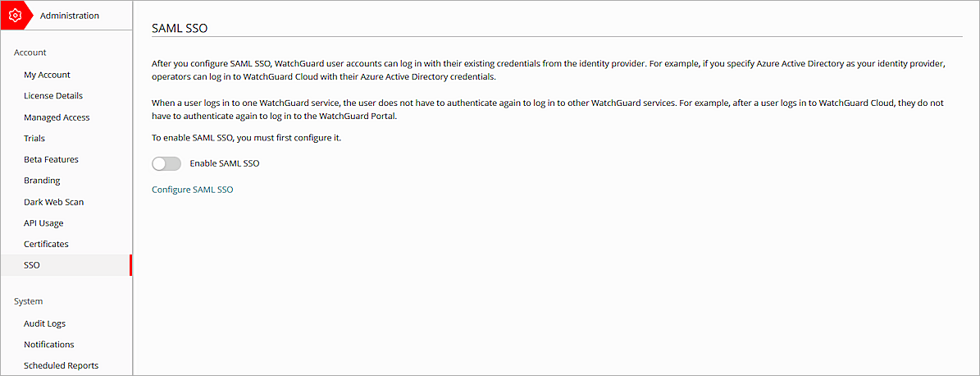
Task: Select Managed Access in sidebar
Action: (x=57, y=117)
